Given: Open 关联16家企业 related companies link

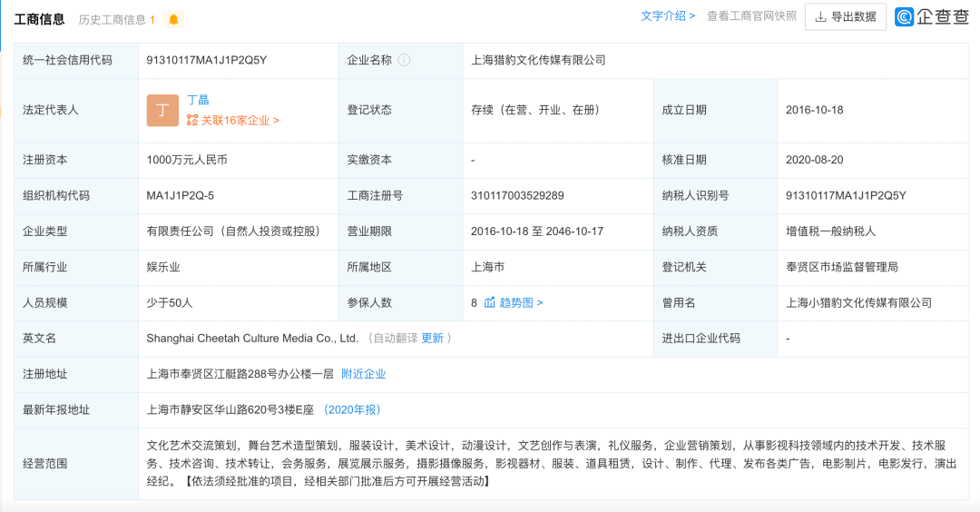Looking at the screenshot, I should point(233,120).
